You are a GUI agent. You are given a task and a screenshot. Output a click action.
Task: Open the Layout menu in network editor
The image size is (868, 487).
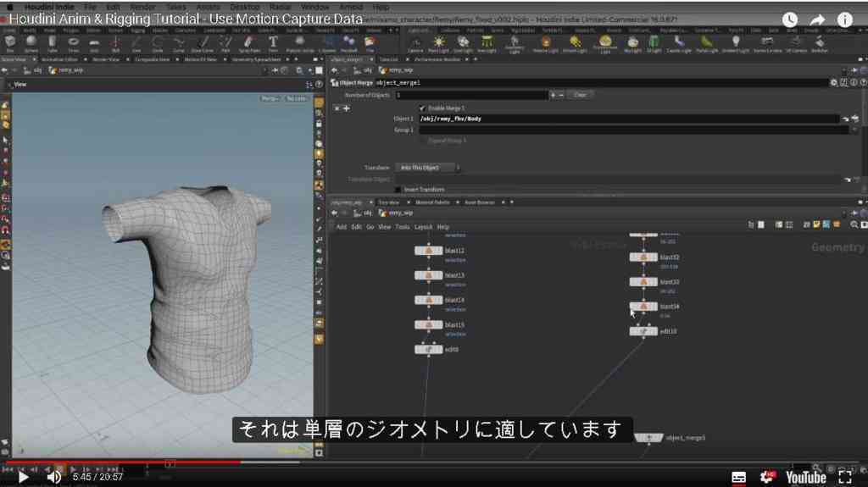point(423,227)
